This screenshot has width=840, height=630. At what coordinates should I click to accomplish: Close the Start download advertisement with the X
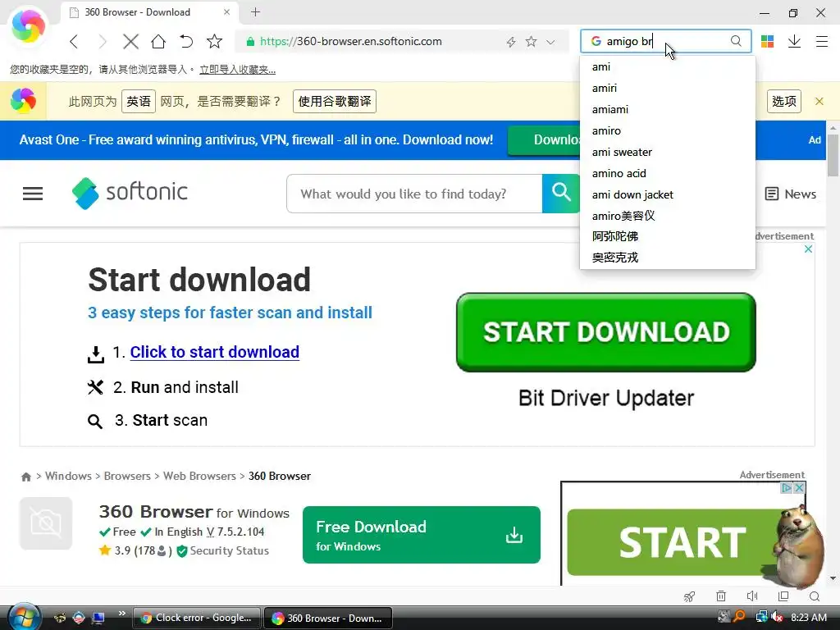coord(808,249)
